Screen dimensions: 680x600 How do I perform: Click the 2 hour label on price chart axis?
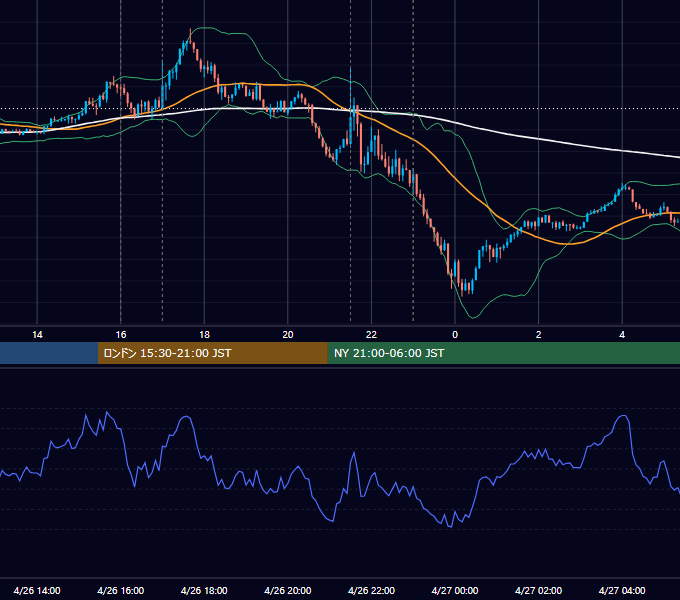538,335
